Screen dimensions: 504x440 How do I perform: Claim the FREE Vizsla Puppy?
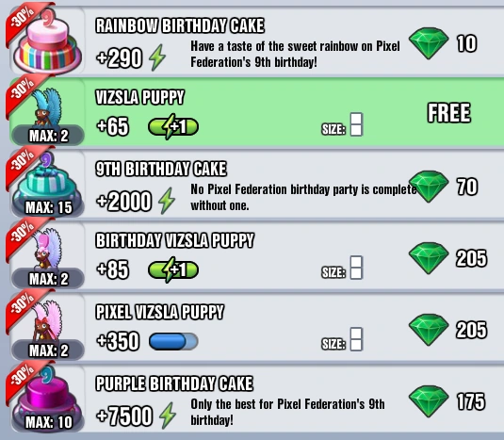tap(448, 113)
